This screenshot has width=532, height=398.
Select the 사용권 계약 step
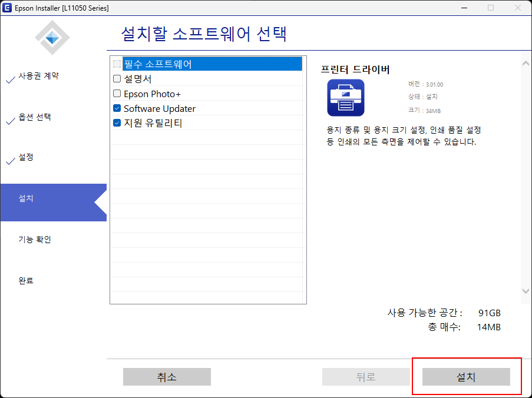tap(39, 76)
